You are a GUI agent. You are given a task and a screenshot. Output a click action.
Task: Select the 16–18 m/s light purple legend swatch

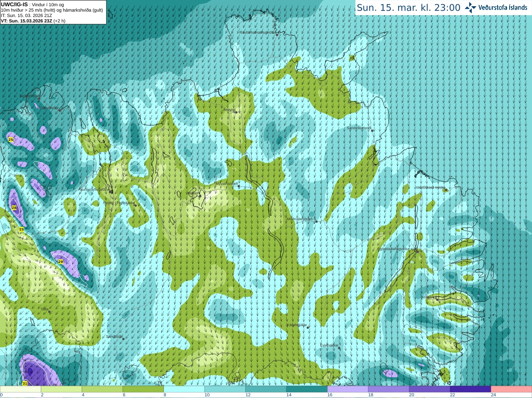click(x=347, y=389)
